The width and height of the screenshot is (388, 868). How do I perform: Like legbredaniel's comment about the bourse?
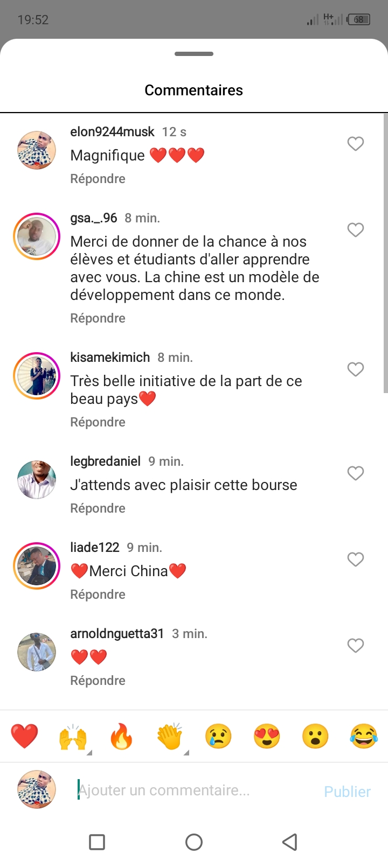(355, 473)
